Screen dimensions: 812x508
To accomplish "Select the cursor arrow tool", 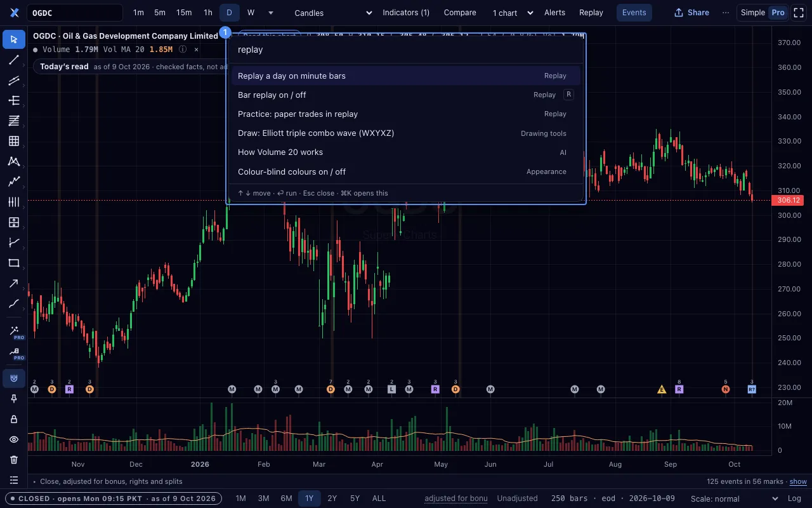I will [14, 40].
